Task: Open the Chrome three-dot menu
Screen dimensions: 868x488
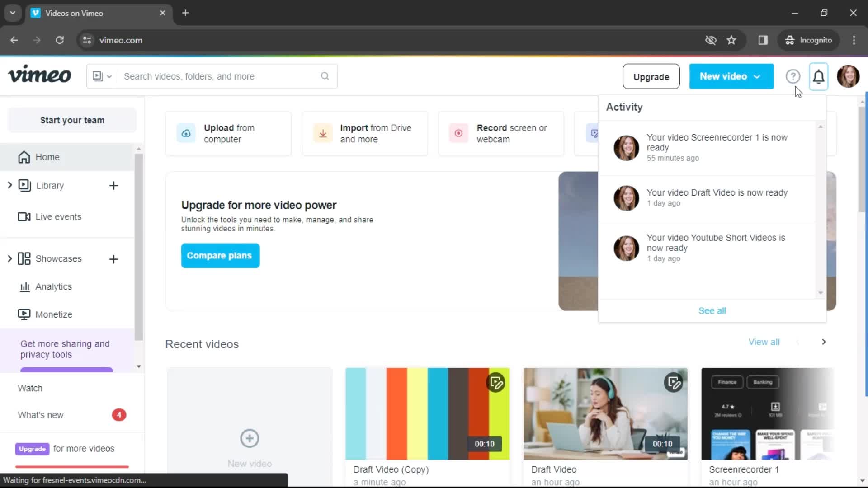Action: (854, 40)
